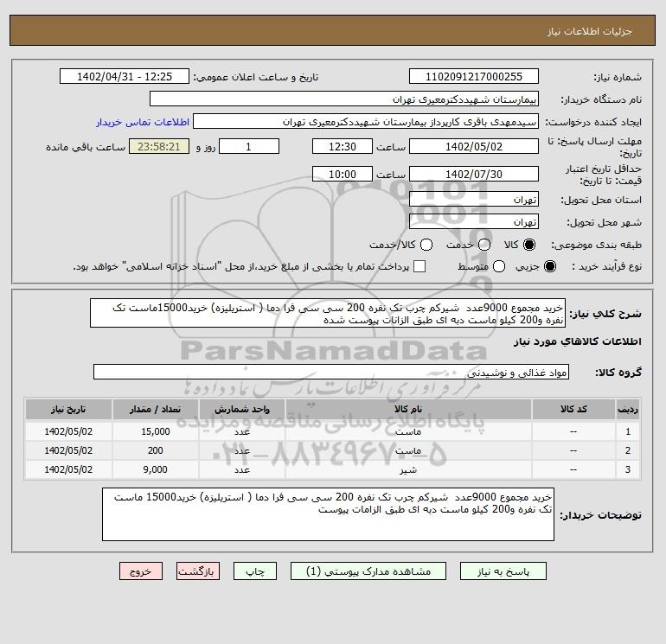This screenshot has height=644, width=666.
Task: Click the date cell in row 3
Action: tap(68, 470)
